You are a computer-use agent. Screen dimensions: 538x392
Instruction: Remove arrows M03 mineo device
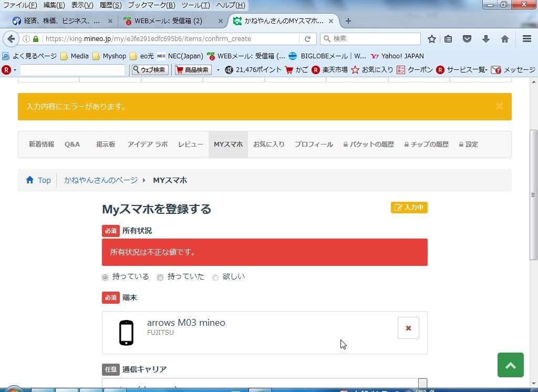click(x=408, y=328)
